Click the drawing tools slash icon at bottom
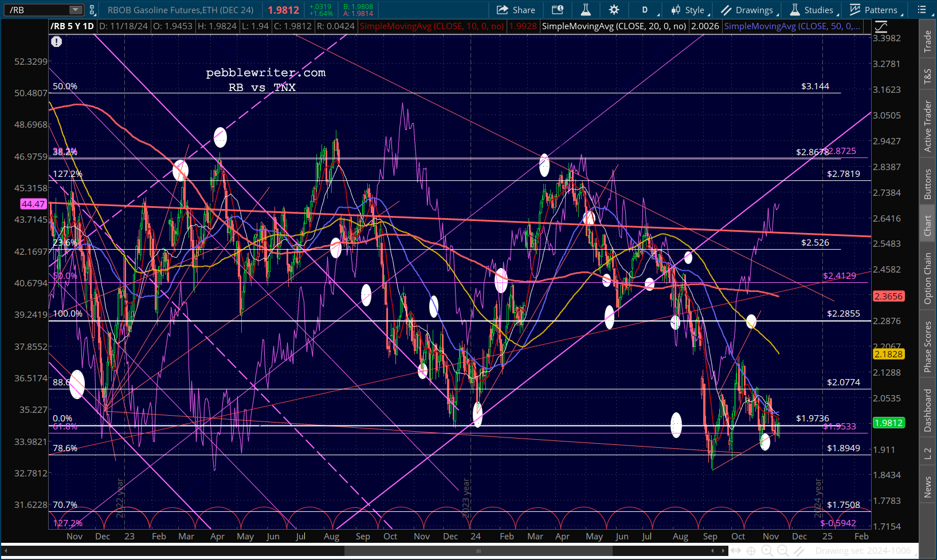 [799, 551]
